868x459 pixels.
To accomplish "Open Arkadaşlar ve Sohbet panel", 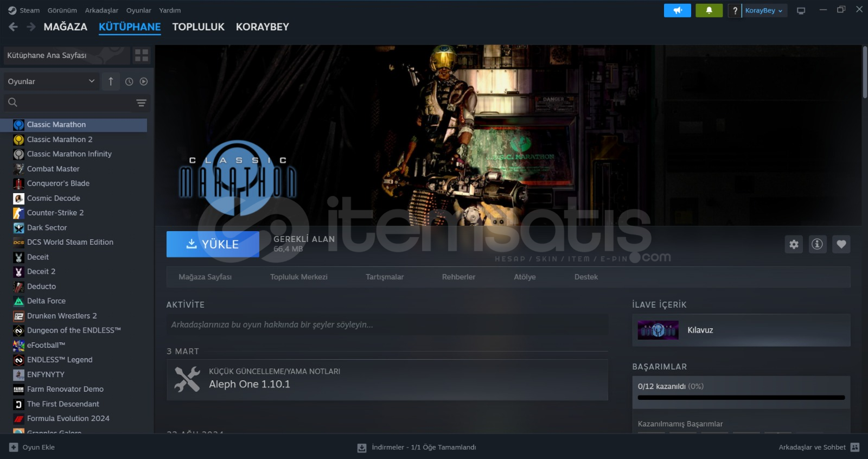I will (819, 447).
